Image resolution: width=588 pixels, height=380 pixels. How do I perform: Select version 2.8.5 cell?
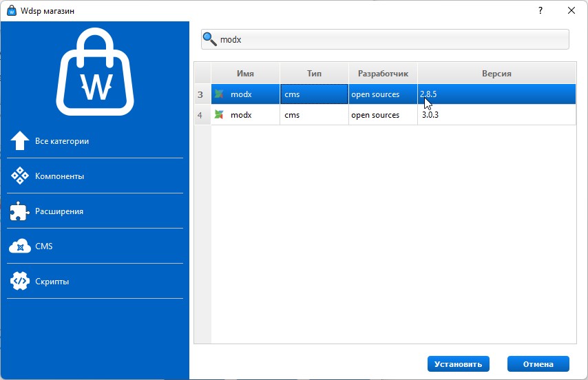[496, 94]
